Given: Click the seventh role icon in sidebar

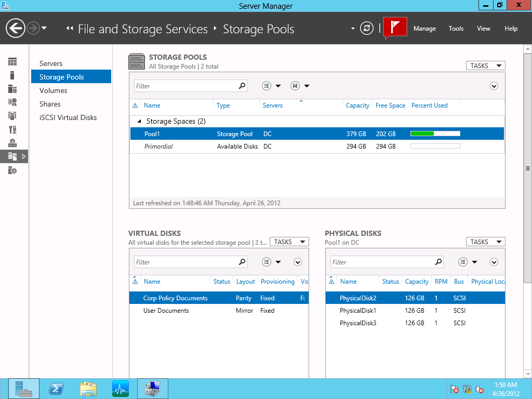Looking at the screenshot, I should point(12,143).
